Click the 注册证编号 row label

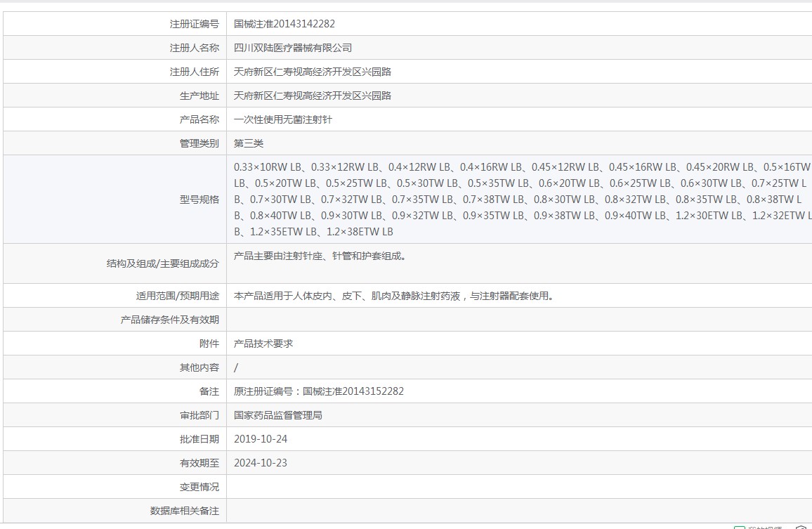pyautogui.click(x=194, y=24)
